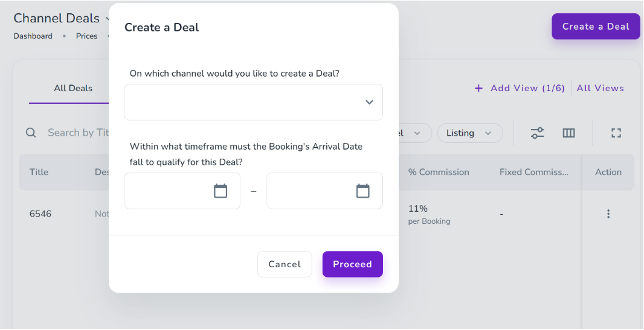Open All Views list
This screenshot has width=644, height=330.
click(600, 88)
